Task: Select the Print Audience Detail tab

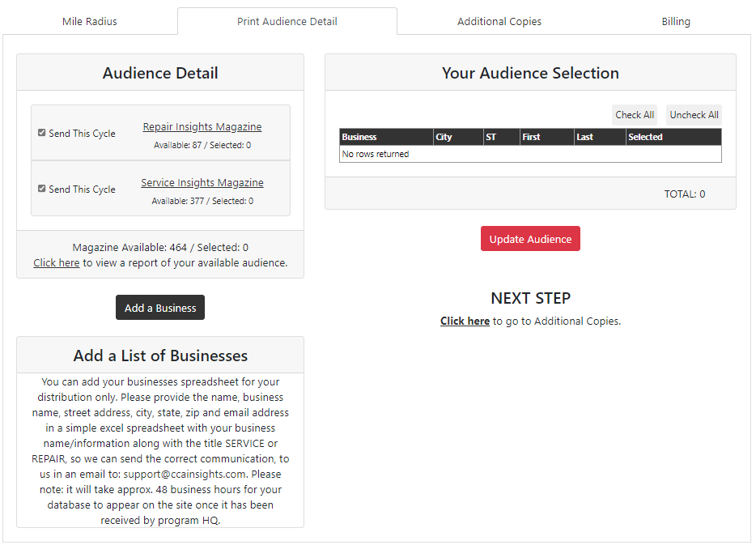Action: [x=287, y=22]
